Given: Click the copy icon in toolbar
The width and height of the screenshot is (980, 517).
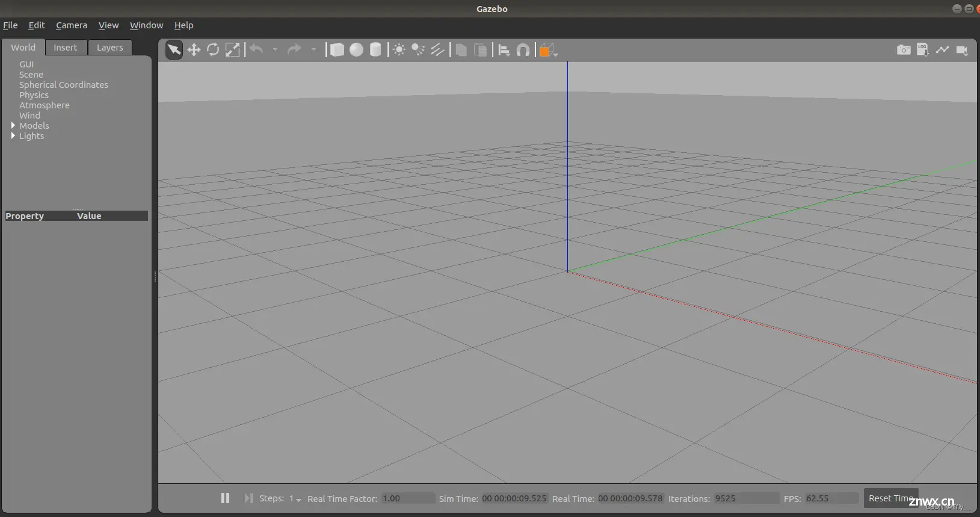Looking at the screenshot, I should point(461,50).
